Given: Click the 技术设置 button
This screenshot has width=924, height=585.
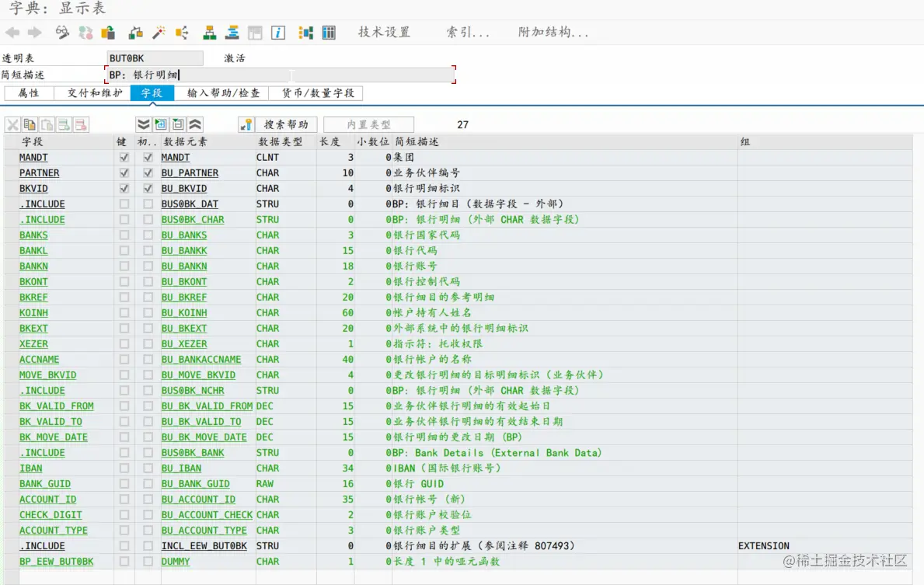Looking at the screenshot, I should (x=385, y=32).
